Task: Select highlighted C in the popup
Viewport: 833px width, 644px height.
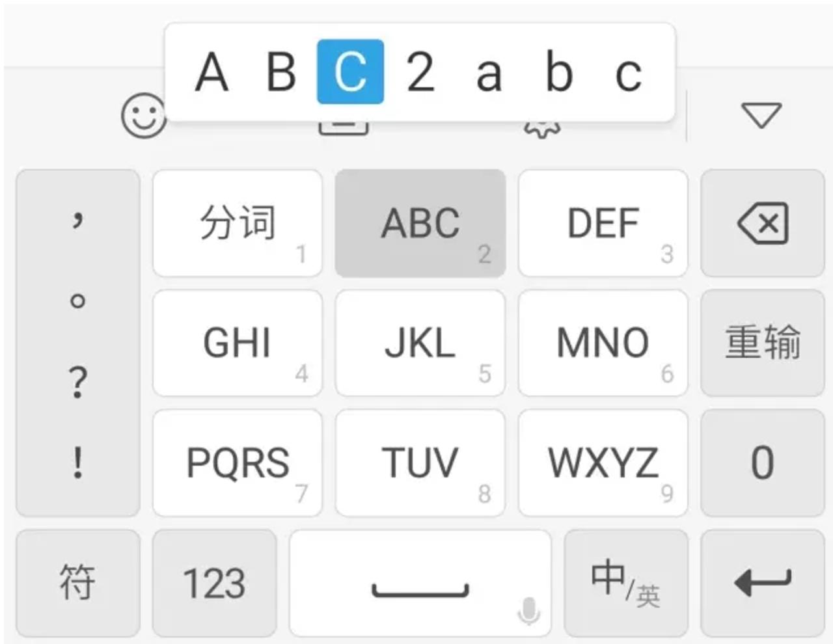Action: 350,72
